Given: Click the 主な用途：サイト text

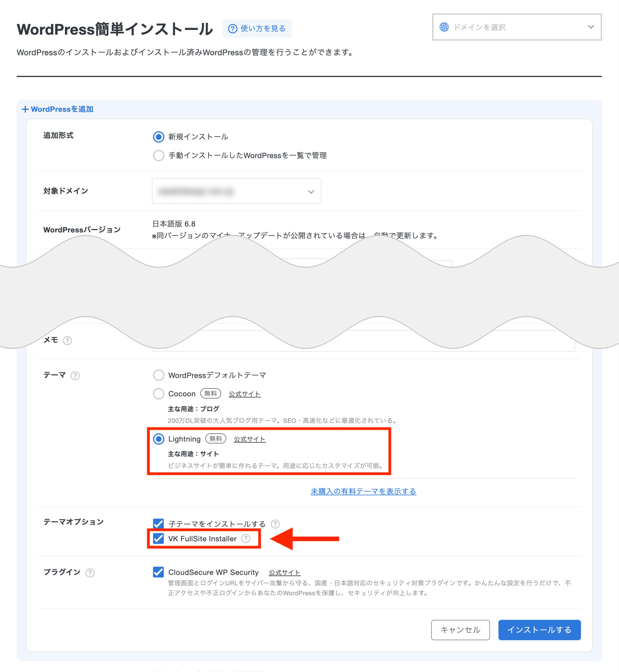Looking at the screenshot, I should [193, 454].
